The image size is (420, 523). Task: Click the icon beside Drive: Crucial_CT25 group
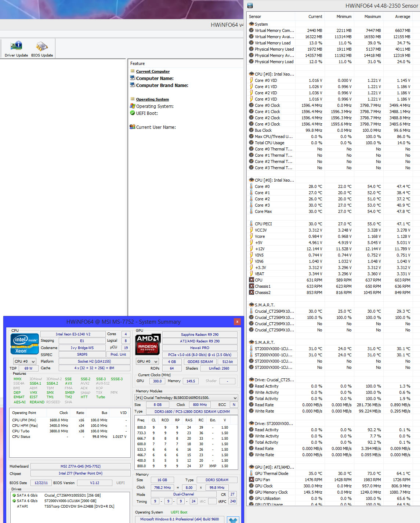pos(251,380)
